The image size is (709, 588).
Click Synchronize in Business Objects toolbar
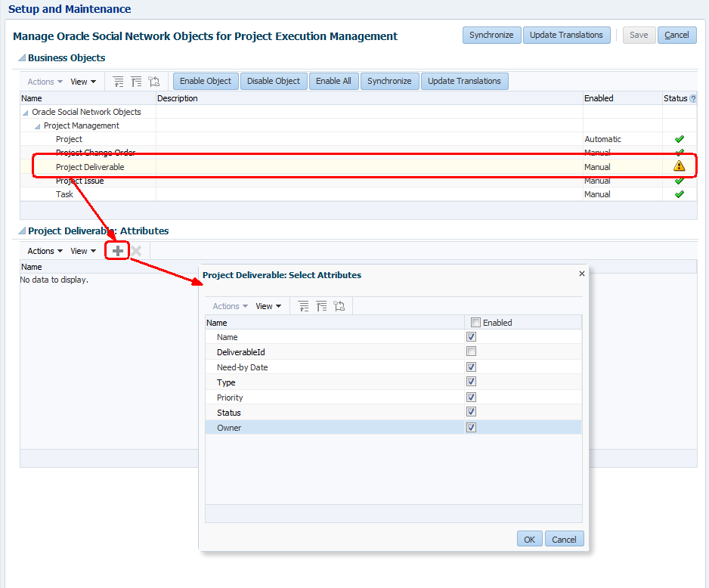pos(389,82)
